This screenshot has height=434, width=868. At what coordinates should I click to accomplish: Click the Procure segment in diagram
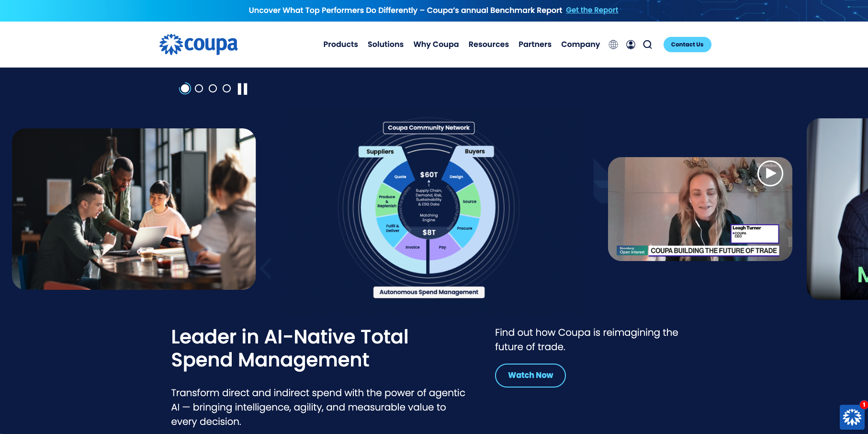[x=464, y=228]
